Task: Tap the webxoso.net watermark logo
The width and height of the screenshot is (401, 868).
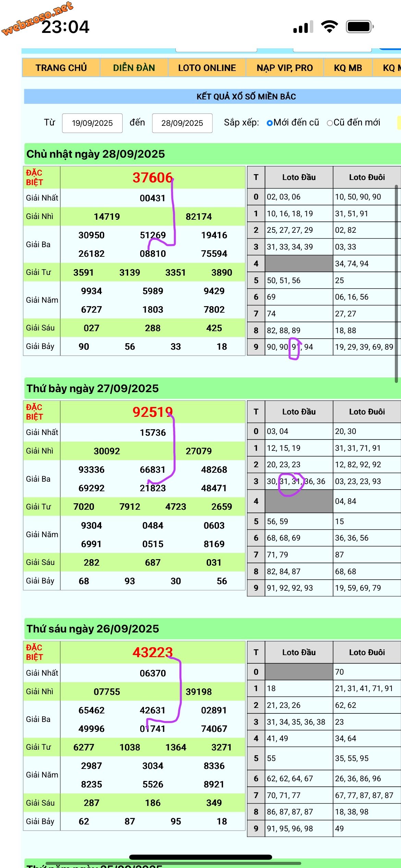Action: [x=37, y=18]
